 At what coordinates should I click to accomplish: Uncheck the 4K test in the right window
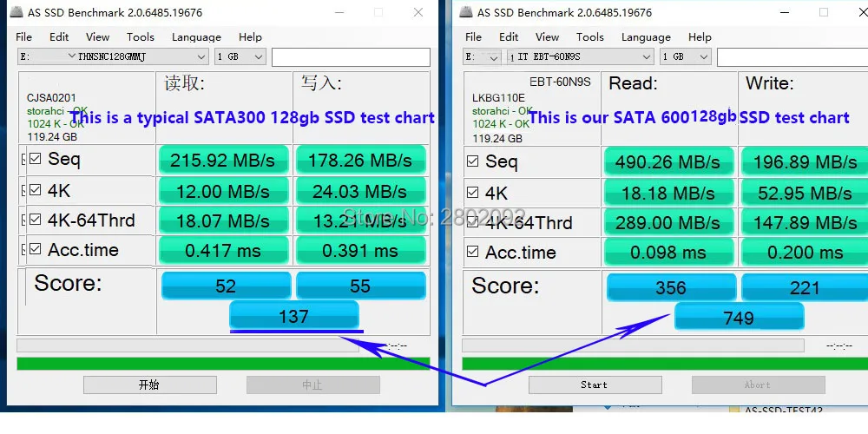473,193
